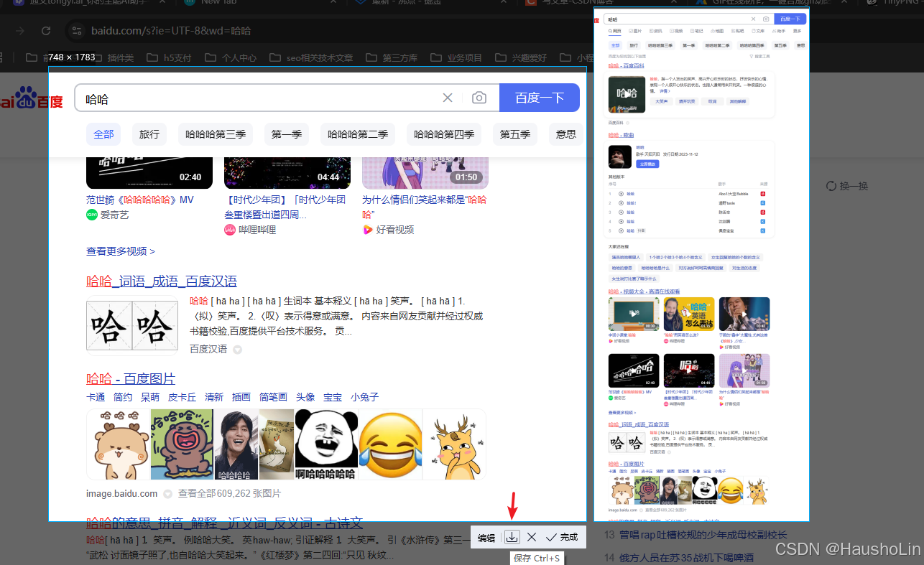This screenshot has height=565, width=924.
Task: Open the seo相关技术文章 bookmark folder
Action: (x=311, y=57)
